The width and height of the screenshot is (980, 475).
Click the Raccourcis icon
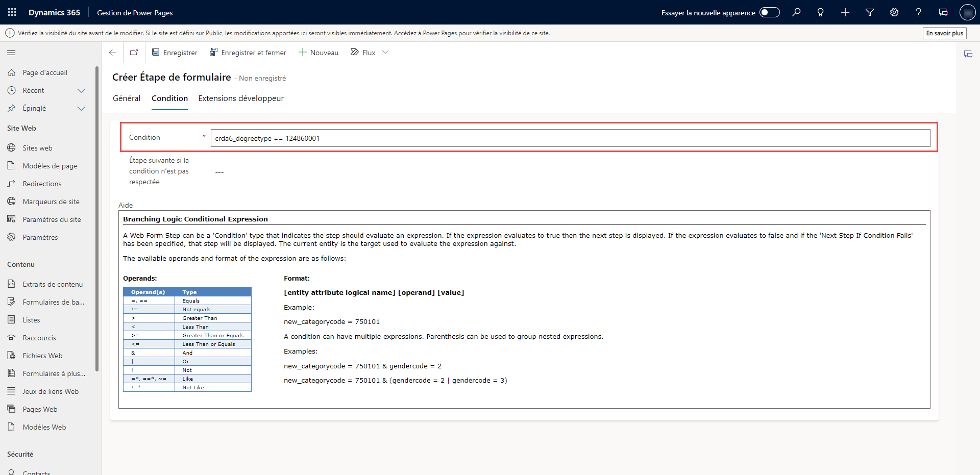point(12,338)
